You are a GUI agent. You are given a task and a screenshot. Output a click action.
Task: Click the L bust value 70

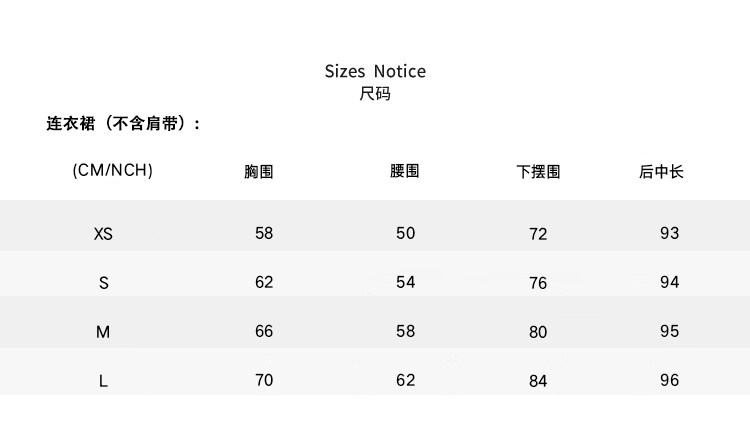click(x=264, y=380)
